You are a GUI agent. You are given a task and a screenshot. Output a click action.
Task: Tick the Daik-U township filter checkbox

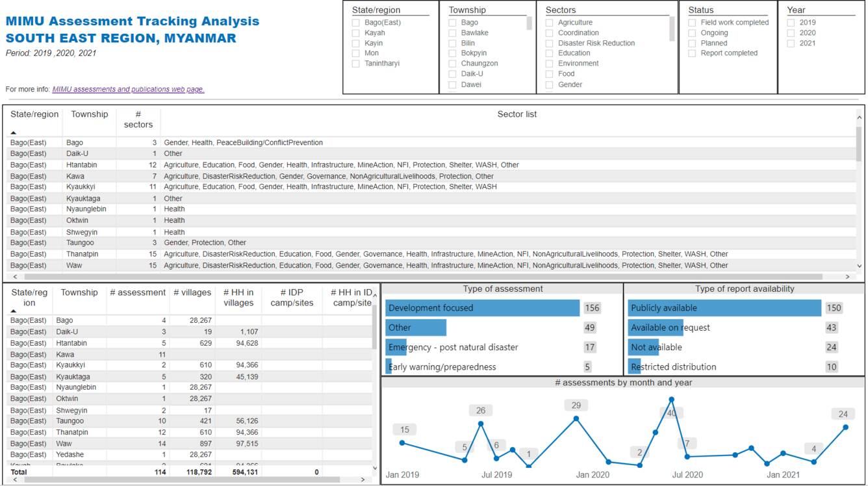(x=452, y=74)
